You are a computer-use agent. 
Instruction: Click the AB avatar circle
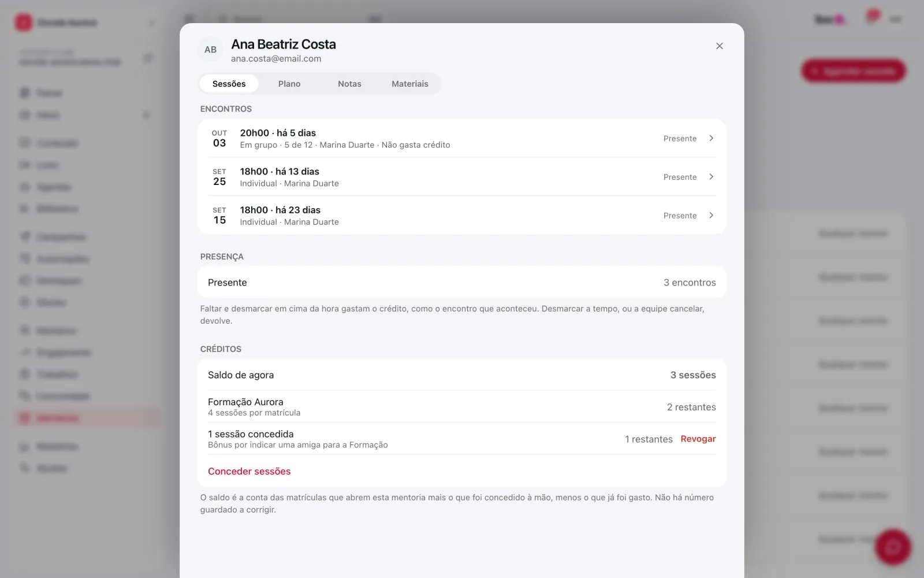click(x=211, y=50)
